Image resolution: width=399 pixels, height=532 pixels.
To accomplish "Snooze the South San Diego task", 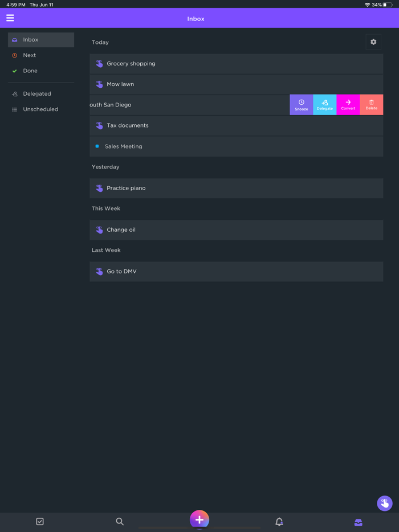I will tap(301, 104).
